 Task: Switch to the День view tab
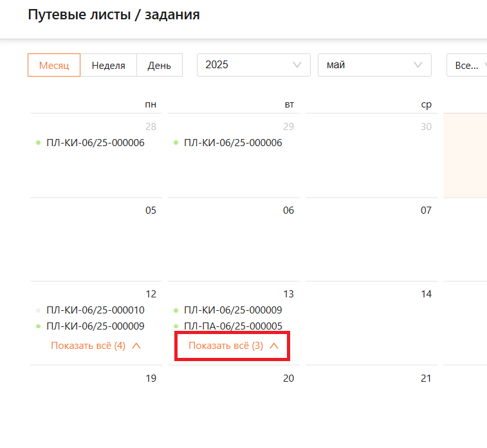(159, 65)
